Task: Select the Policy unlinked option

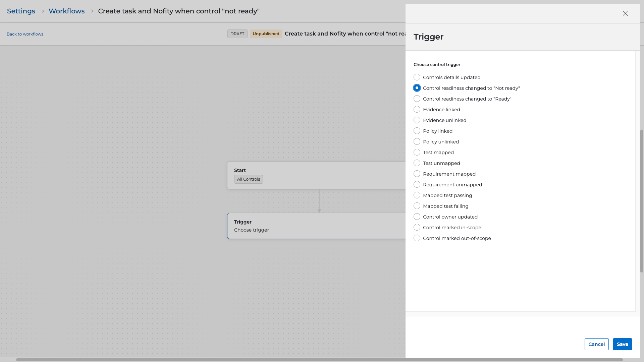Action: (417, 142)
